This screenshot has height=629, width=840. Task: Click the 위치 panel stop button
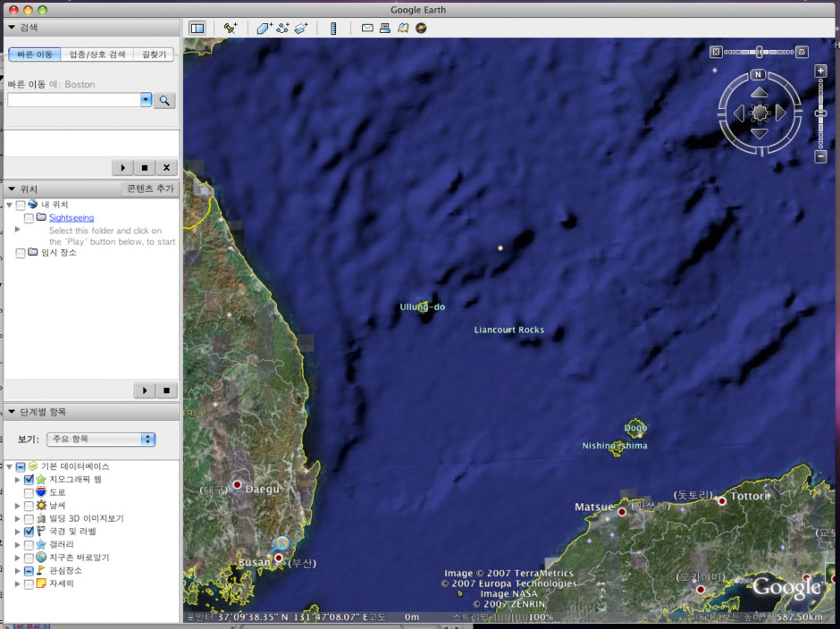point(166,390)
